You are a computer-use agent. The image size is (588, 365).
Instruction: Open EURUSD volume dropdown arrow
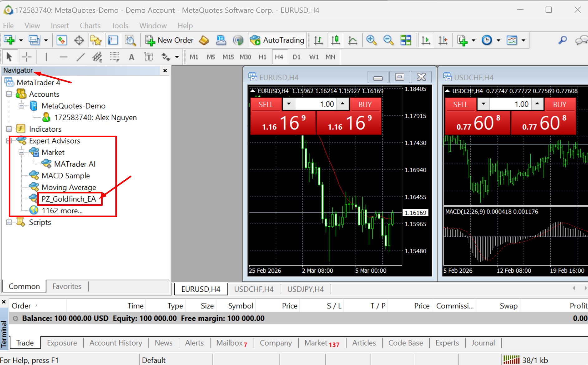point(289,104)
